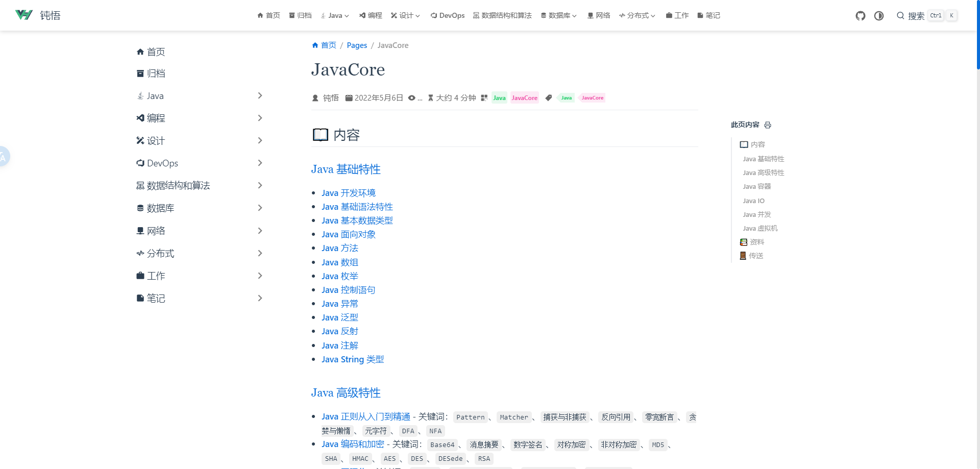980x469 pixels.
Task: Select 网络 in top navigation bar
Action: (599, 16)
